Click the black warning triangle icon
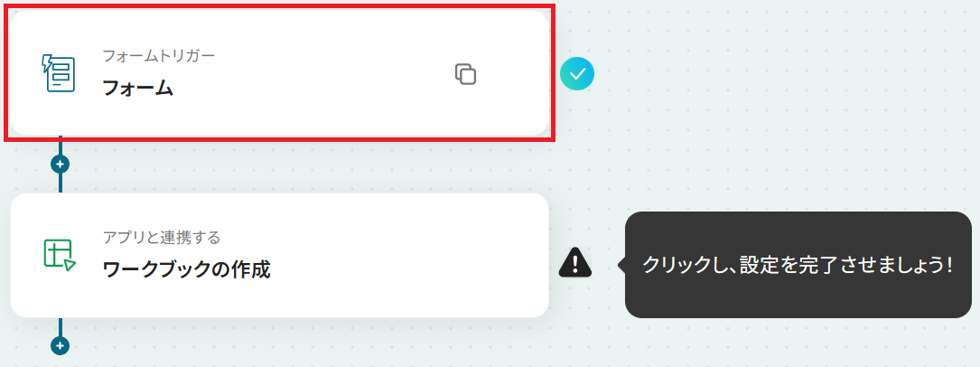The image size is (980, 367). 575,262
